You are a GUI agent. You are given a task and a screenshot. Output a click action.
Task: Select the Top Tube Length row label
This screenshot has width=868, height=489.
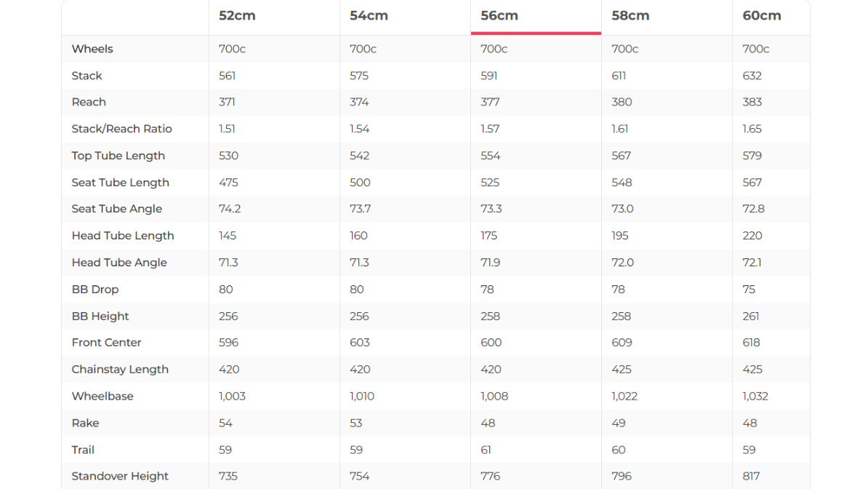(x=118, y=156)
